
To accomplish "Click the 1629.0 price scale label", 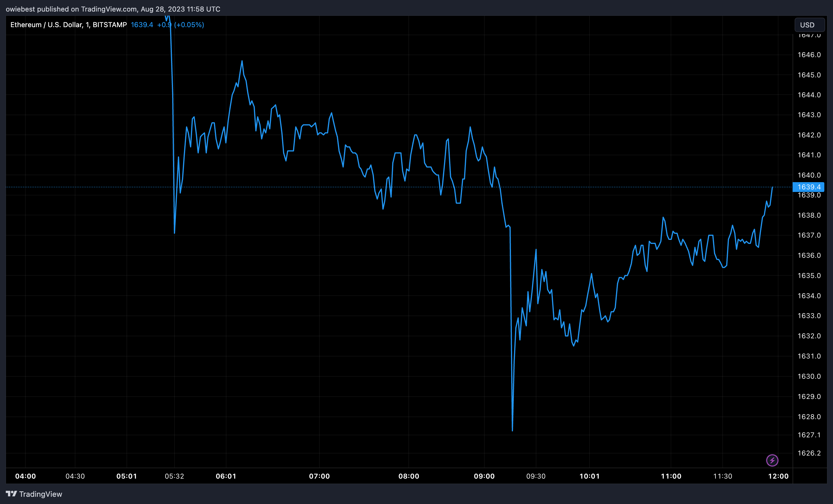I will 809,397.
